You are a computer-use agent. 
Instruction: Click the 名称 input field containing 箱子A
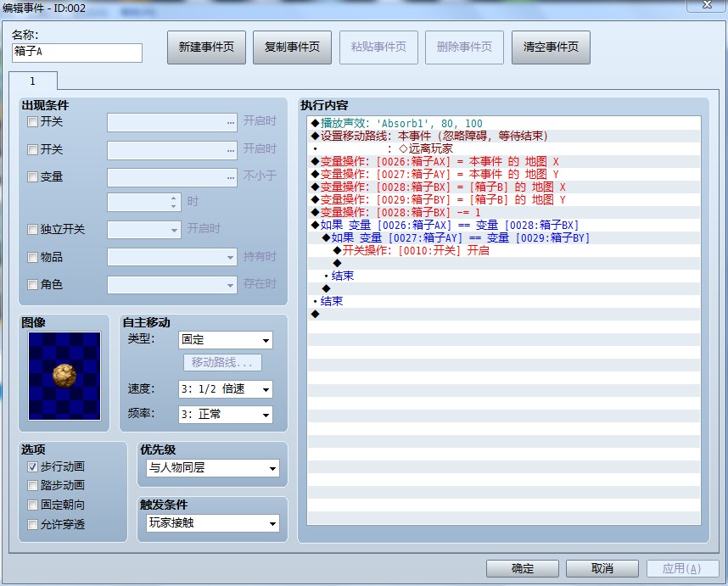[x=77, y=53]
